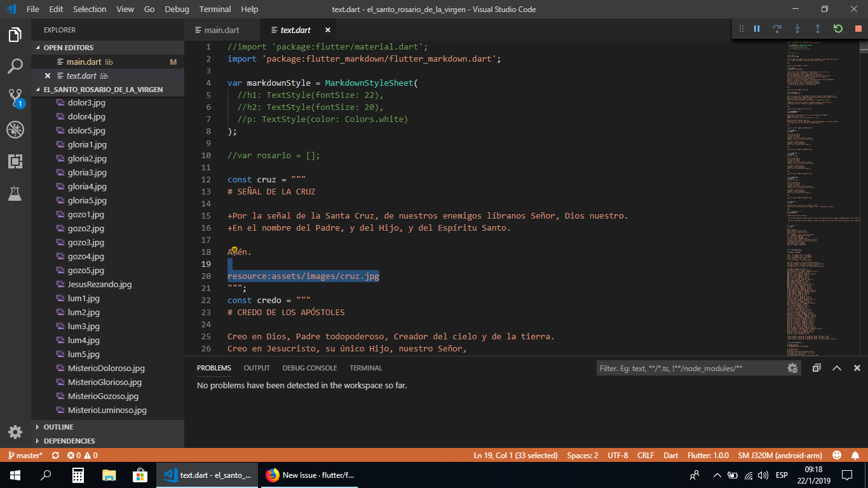The height and width of the screenshot is (488, 868).
Task: Open the Extensions view in activity bar
Action: coord(15,161)
